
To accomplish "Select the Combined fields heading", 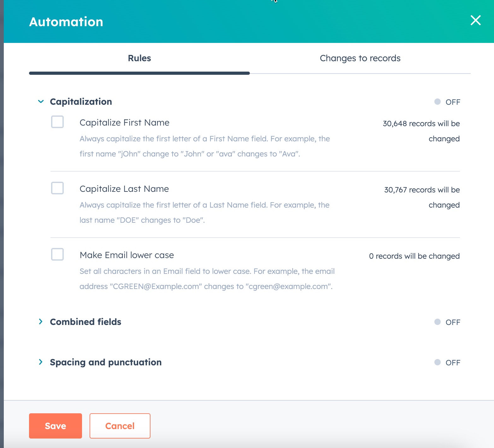I will [x=85, y=322].
